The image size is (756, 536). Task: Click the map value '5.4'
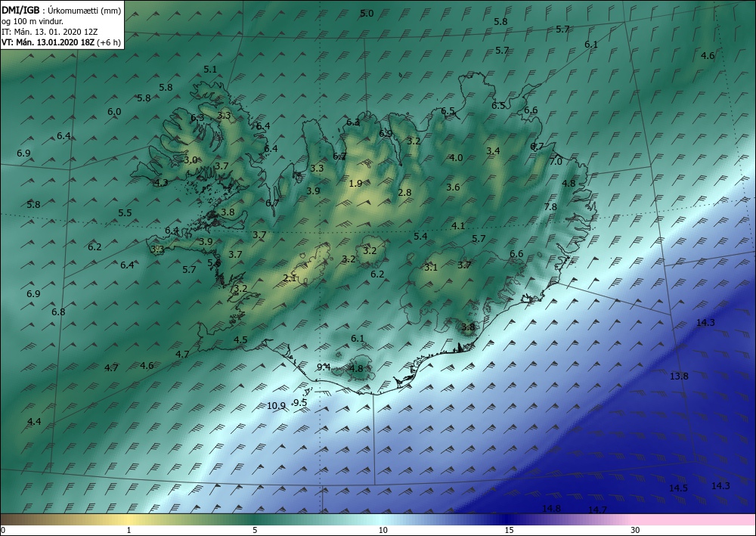(x=420, y=236)
